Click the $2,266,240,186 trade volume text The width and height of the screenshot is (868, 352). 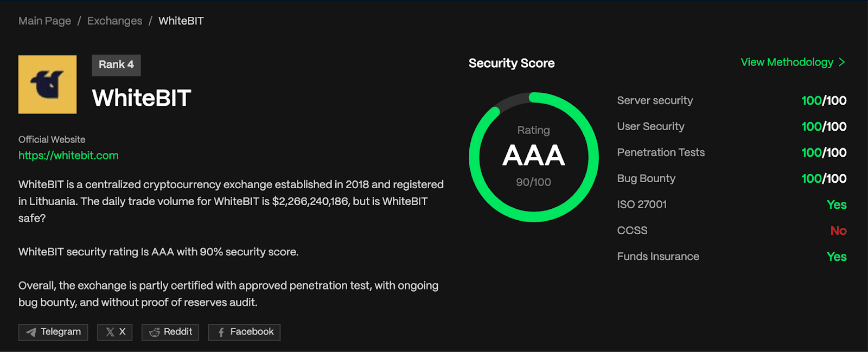coord(310,201)
